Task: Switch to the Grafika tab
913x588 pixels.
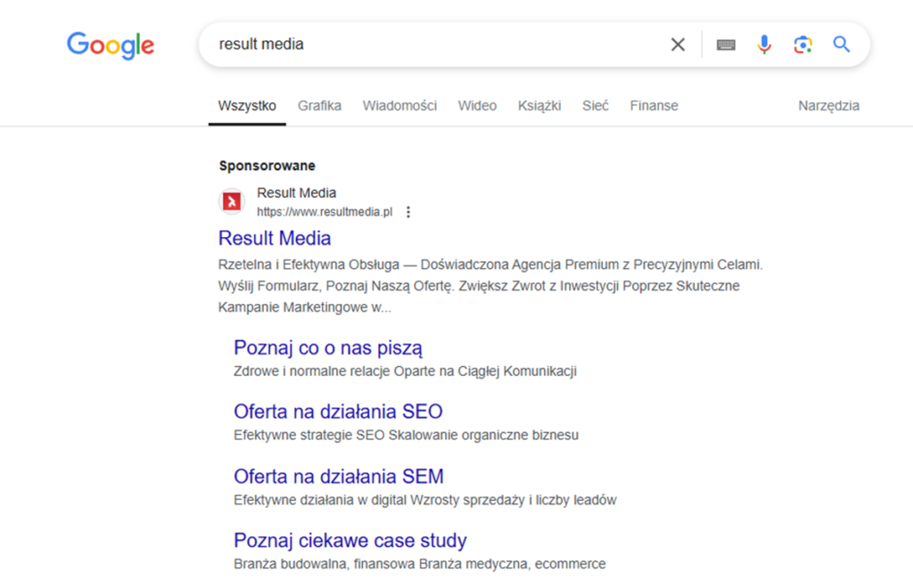Action: point(320,106)
